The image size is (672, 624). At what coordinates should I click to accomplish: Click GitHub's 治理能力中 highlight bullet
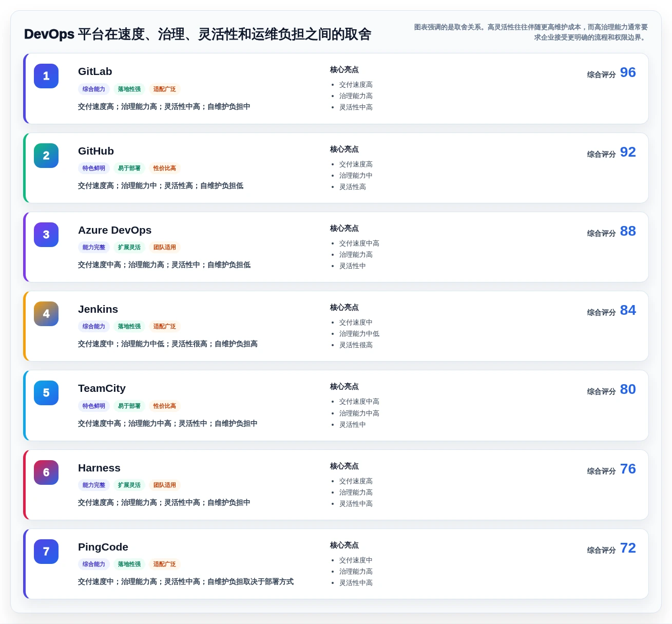coord(356,176)
